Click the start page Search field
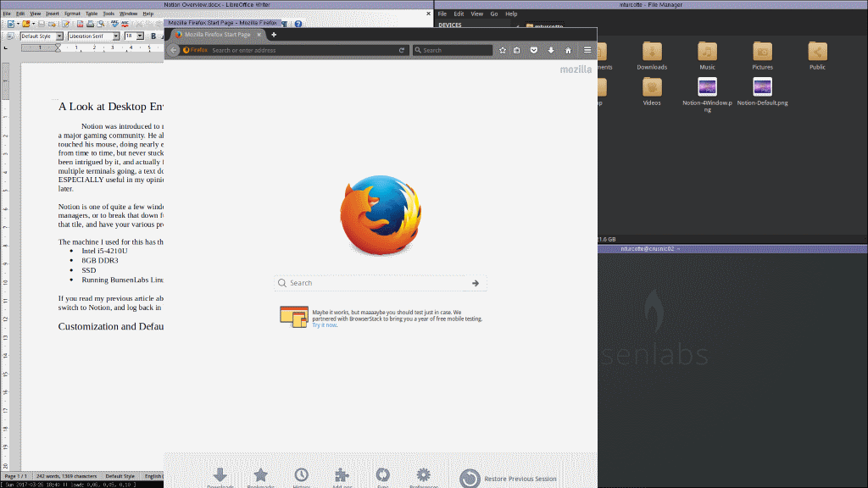Screen dimensions: 868x488 pyautogui.click(x=379, y=283)
